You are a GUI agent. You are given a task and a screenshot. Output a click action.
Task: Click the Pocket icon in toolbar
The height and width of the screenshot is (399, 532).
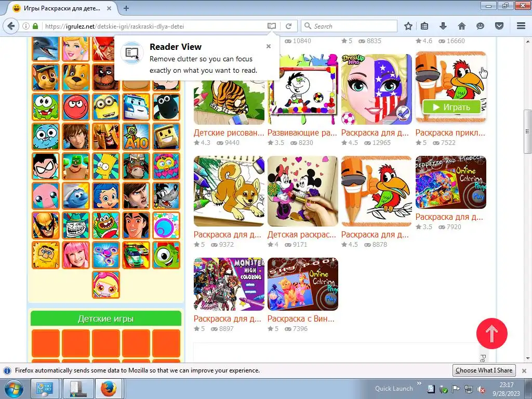(x=499, y=26)
